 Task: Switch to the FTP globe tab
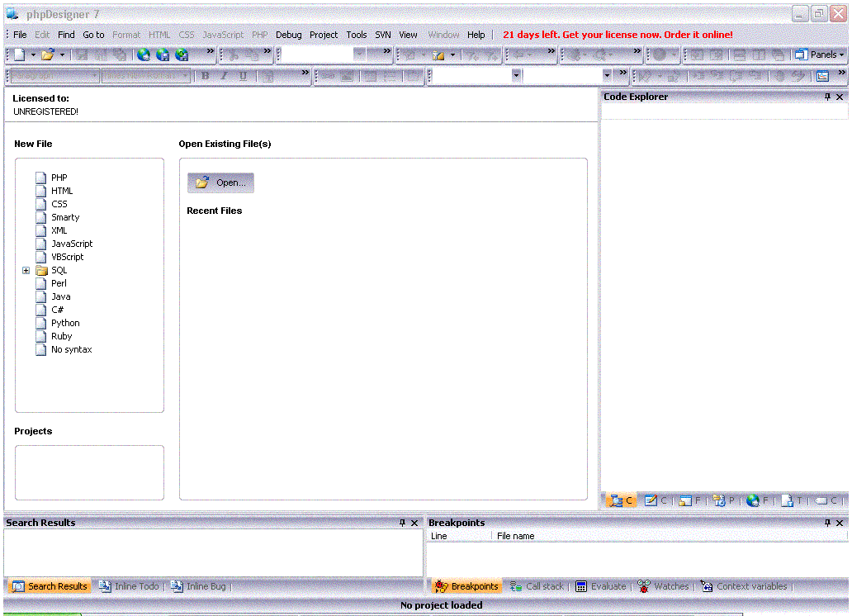click(x=757, y=500)
